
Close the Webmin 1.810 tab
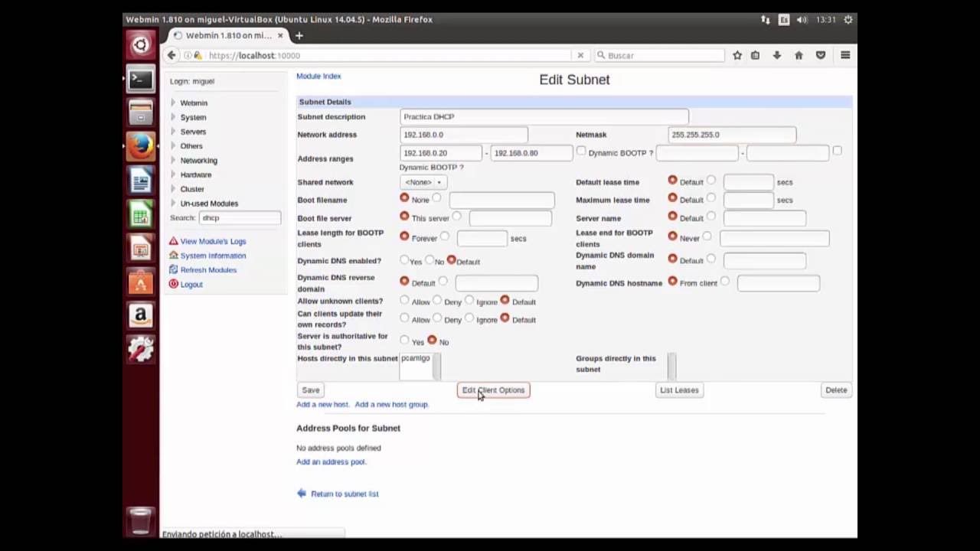click(x=280, y=35)
